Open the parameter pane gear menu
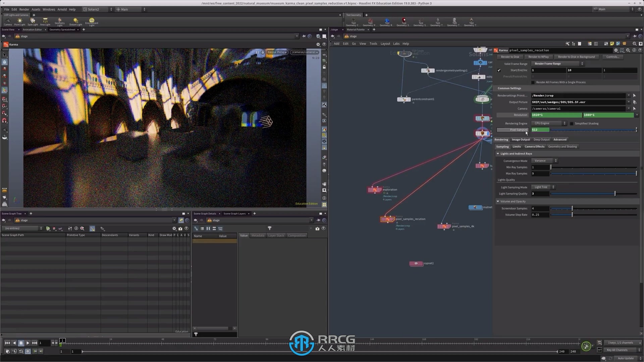This screenshot has width=644, height=362. (616, 50)
